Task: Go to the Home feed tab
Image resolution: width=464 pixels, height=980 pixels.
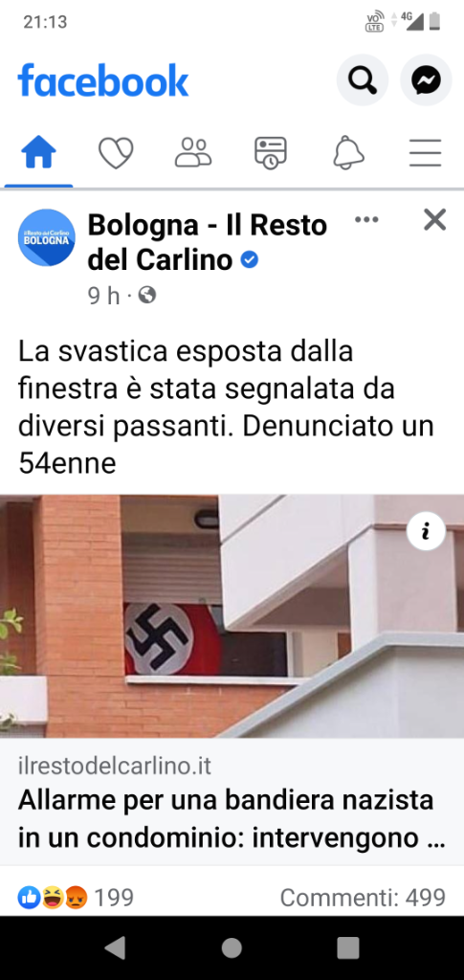Action: (x=38, y=152)
